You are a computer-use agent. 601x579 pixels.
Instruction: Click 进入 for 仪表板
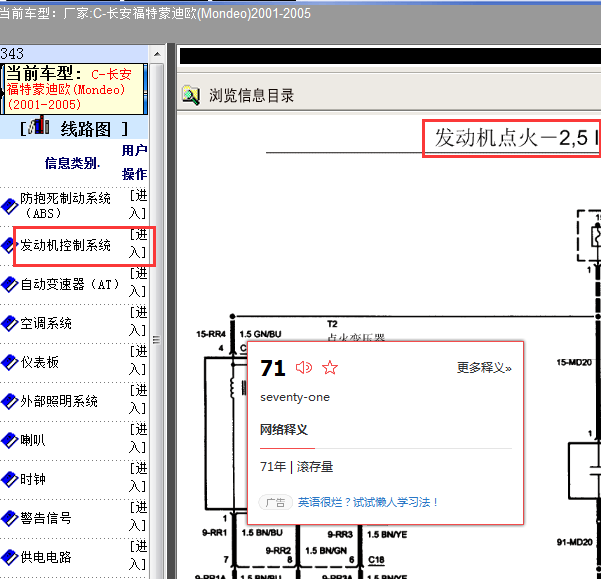coord(138,360)
